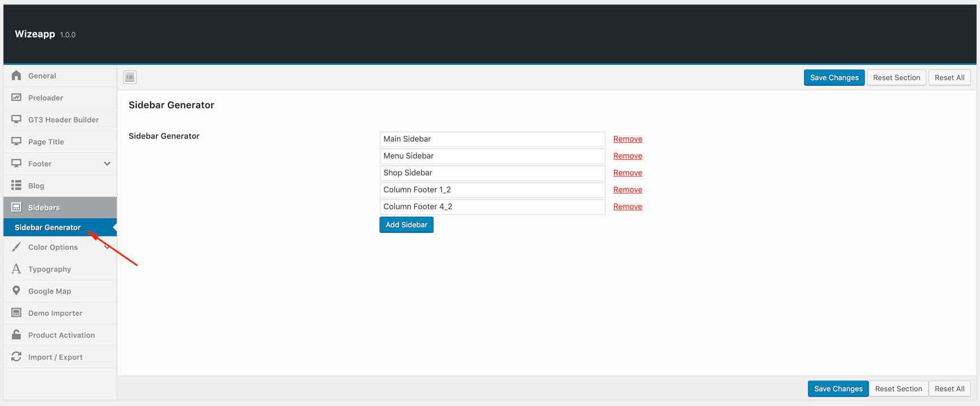Toggle the expand-all sections icon
Viewport: 980px width, 406px height.
[x=130, y=77]
